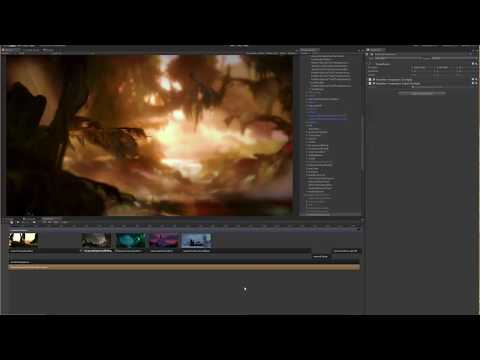Click the button at timeline's lower right end
This screenshot has width=480, height=360.
click(x=346, y=251)
